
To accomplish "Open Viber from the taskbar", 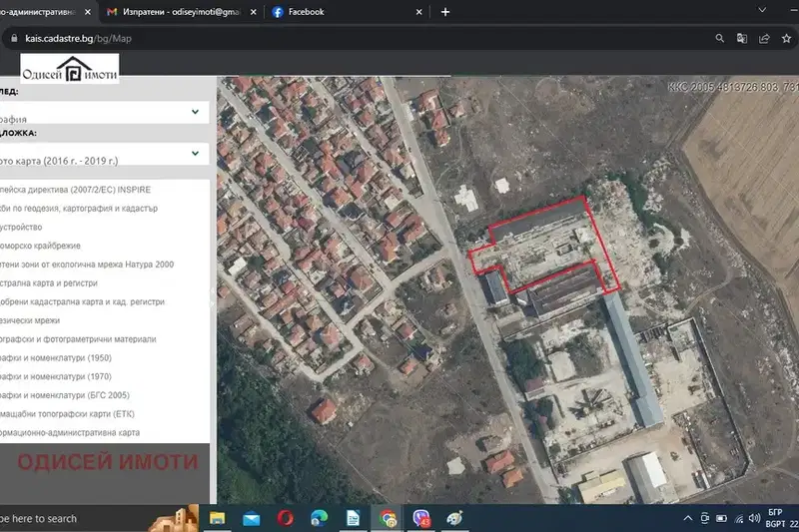I will coord(421,518).
